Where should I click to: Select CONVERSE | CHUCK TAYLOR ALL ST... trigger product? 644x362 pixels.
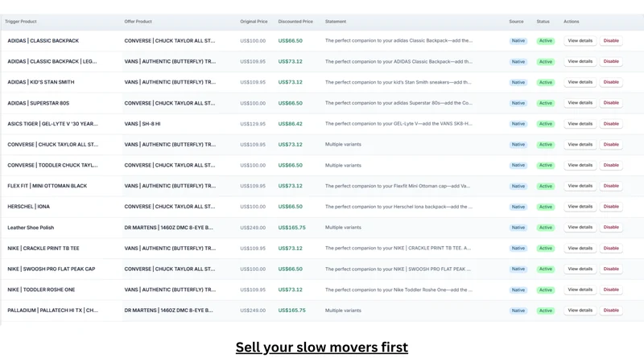[52, 145]
